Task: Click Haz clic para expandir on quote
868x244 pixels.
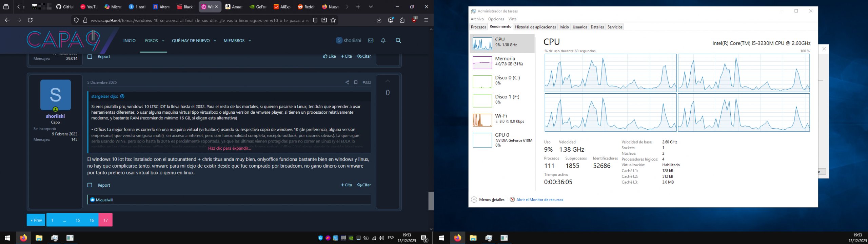Action: (x=229, y=148)
